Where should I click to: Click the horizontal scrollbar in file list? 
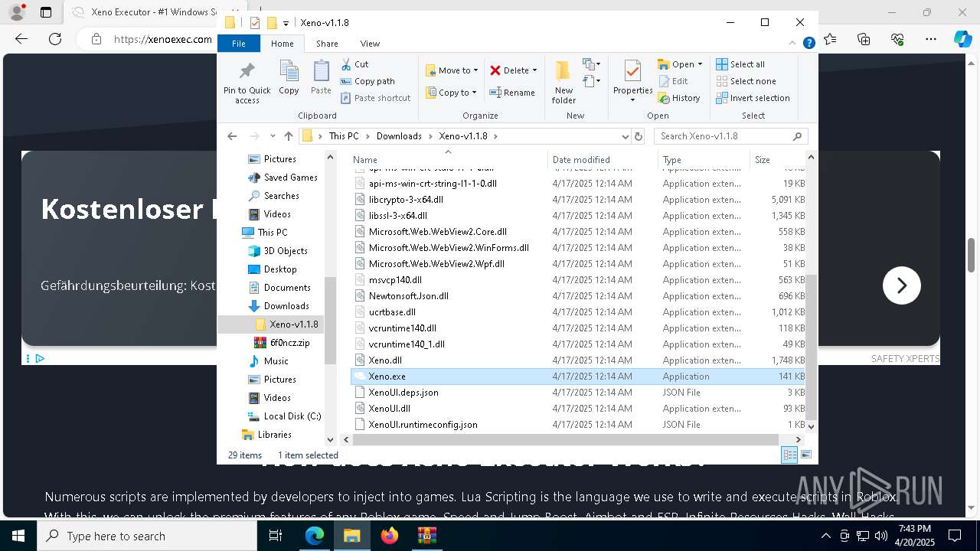point(566,439)
